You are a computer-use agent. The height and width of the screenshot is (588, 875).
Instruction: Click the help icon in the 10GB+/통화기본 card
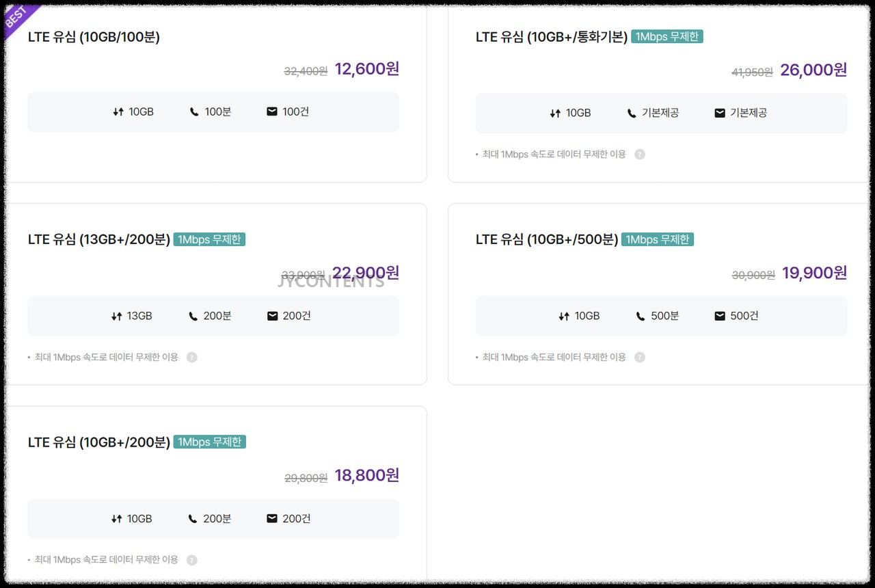click(x=640, y=155)
